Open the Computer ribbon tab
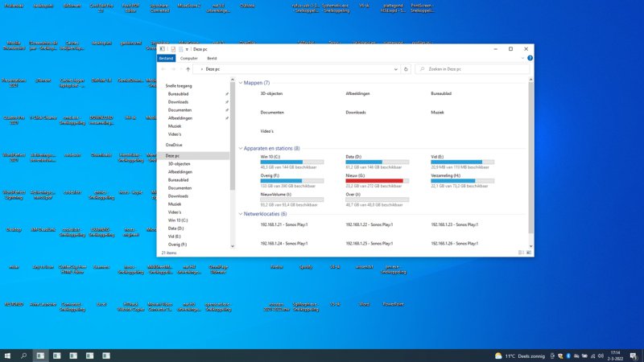This screenshot has height=362, width=644. pyautogui.click(x=189, y=58)
